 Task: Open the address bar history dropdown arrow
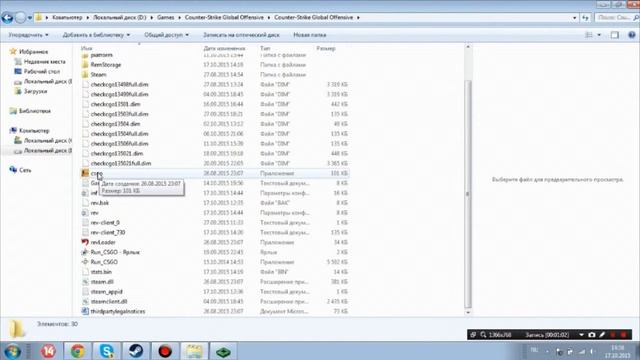(575, 18)
